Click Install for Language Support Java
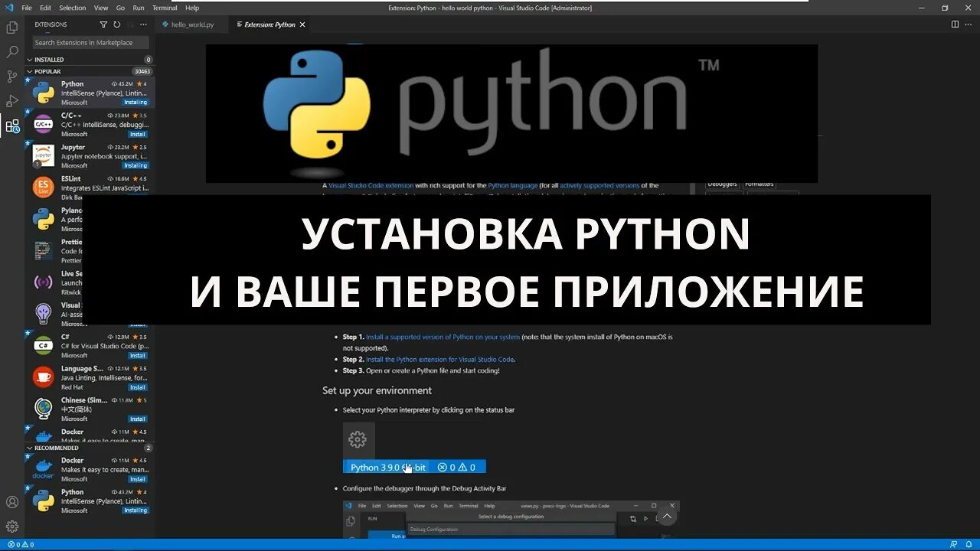Screen dimensions: 980x551 coord(138,387)
